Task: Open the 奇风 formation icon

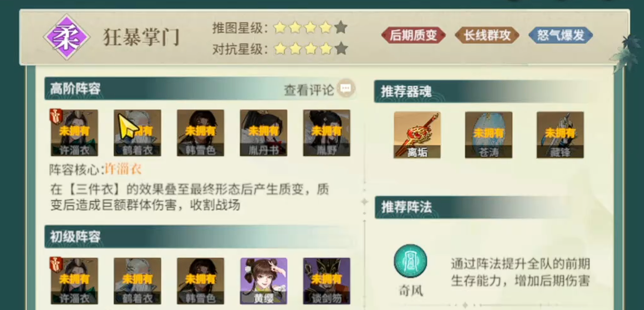Action: coord(411,261)
